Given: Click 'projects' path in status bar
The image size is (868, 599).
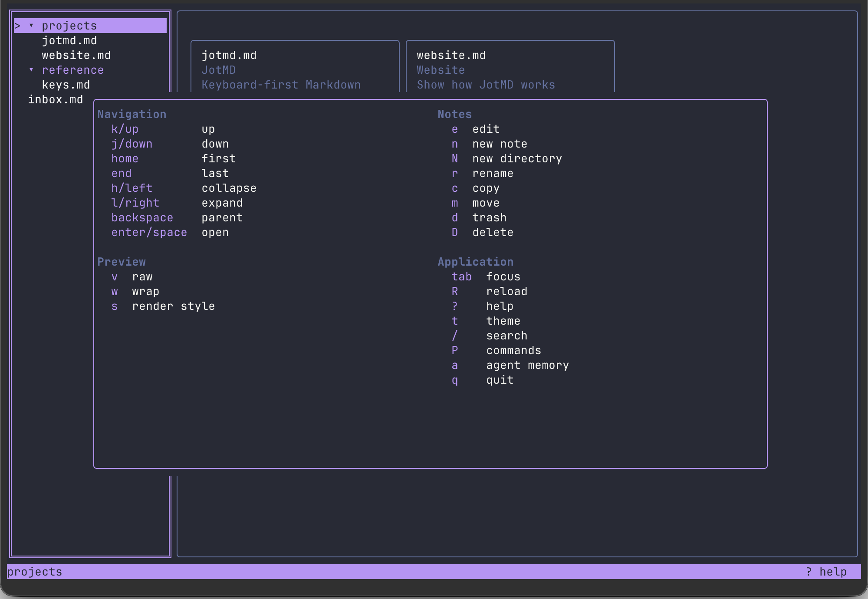Looking at the screenshot, I should (x=35, y=572).
